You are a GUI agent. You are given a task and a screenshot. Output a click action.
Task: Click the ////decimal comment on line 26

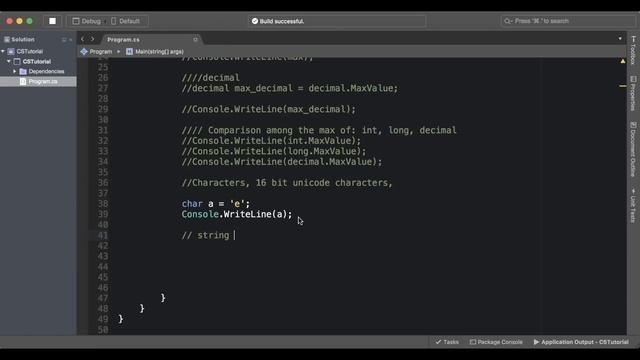click(211, 78)
